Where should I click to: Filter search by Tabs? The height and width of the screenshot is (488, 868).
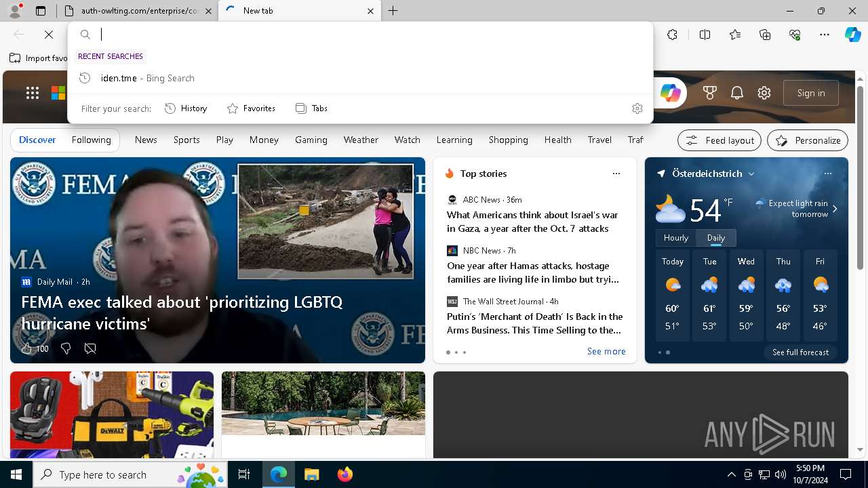(311, 108)
